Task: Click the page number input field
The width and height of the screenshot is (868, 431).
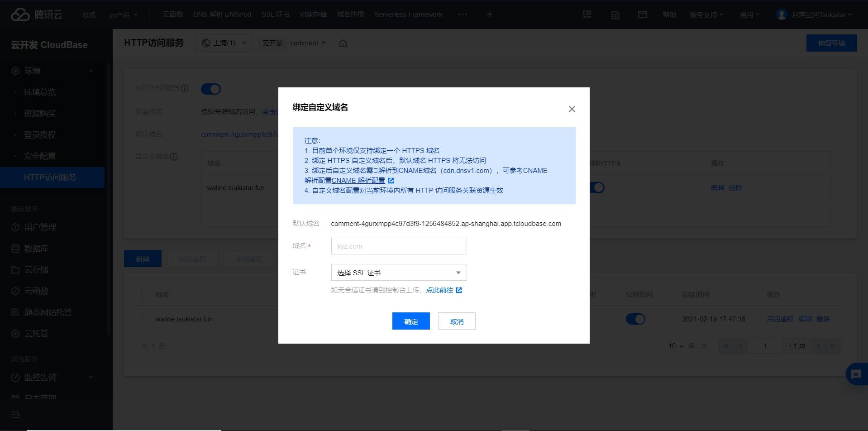Action: coord(766,346)
